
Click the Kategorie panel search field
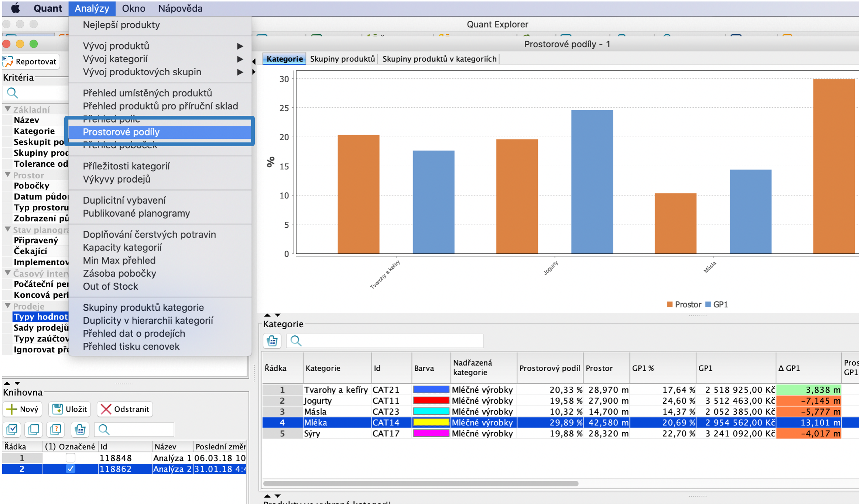pos(384,341)
